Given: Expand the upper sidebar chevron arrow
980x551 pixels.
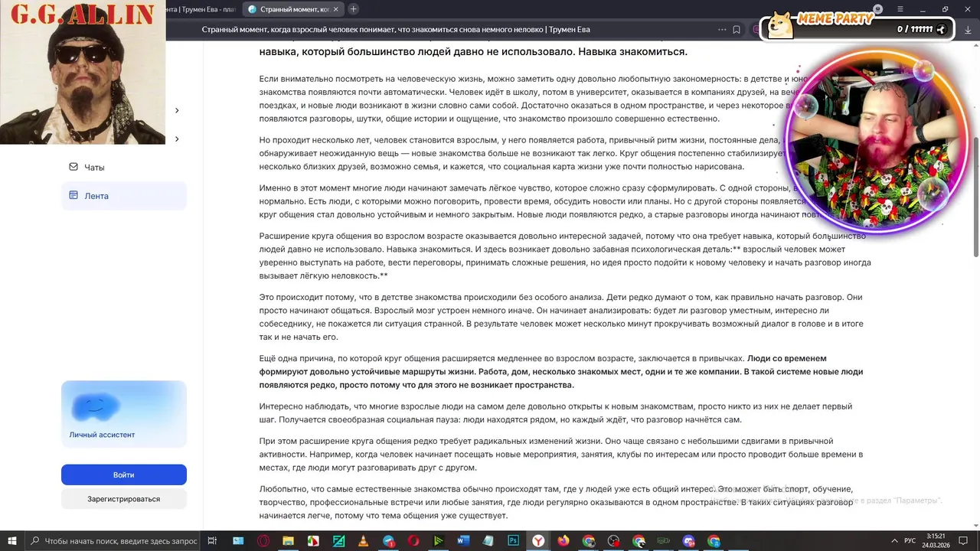Looking at the screenshot, I should point(177,110).
